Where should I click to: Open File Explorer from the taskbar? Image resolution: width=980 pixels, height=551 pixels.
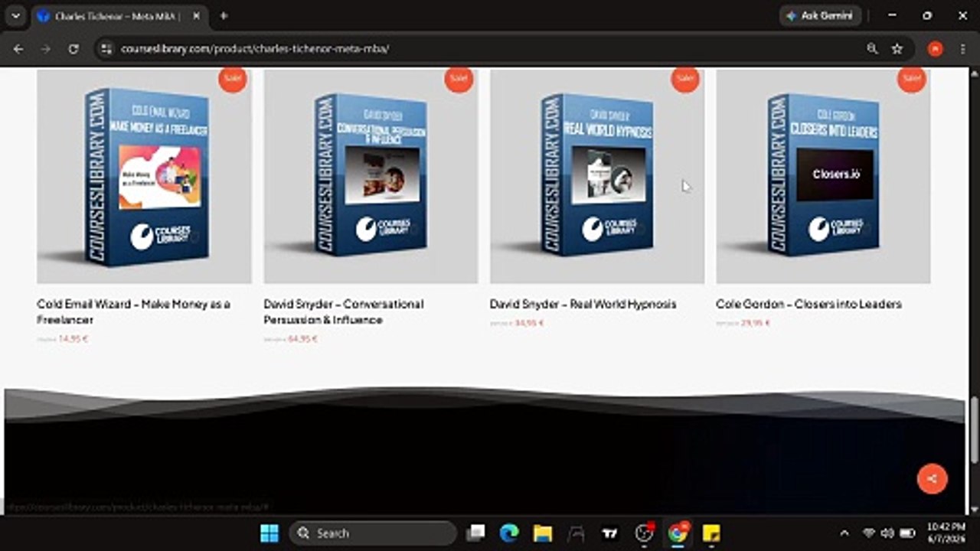pyautogui.click(x=543, y=533)
